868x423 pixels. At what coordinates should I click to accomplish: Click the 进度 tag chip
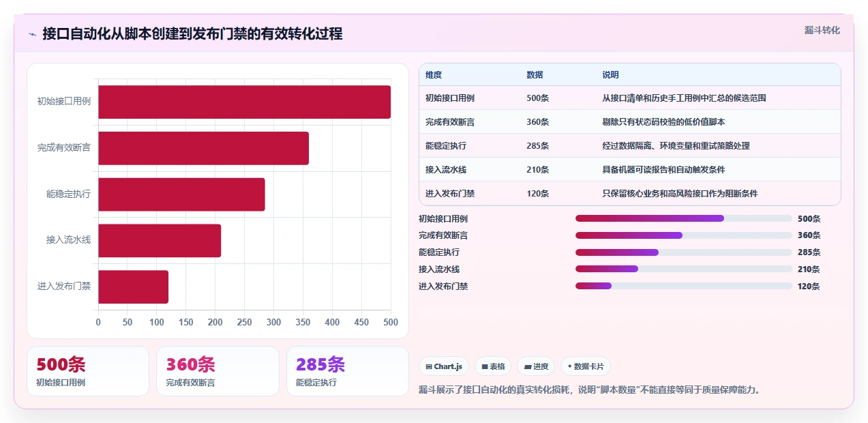pyautogui.click(x=536, y=366)
